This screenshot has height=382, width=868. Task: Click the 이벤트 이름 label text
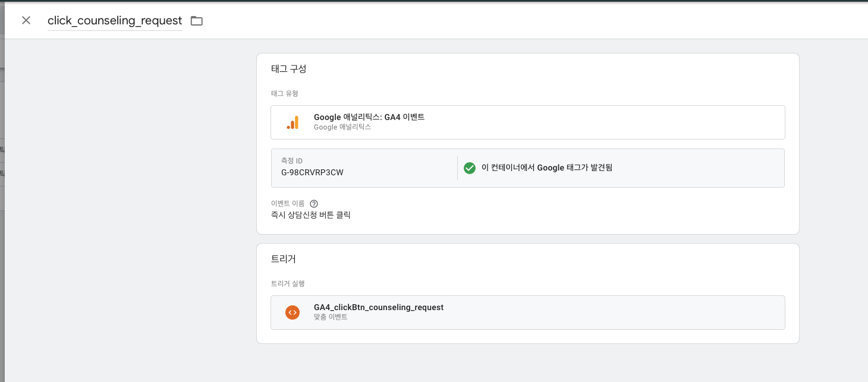288,204
